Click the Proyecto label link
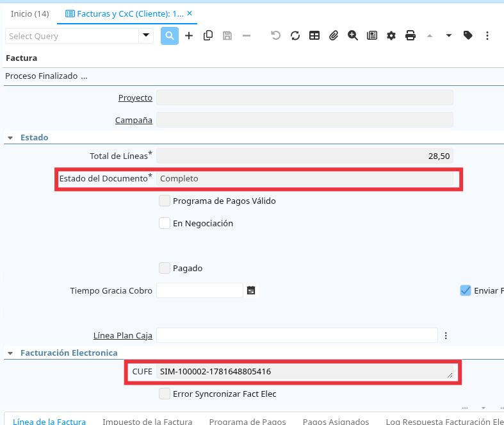 coord(135,98)
